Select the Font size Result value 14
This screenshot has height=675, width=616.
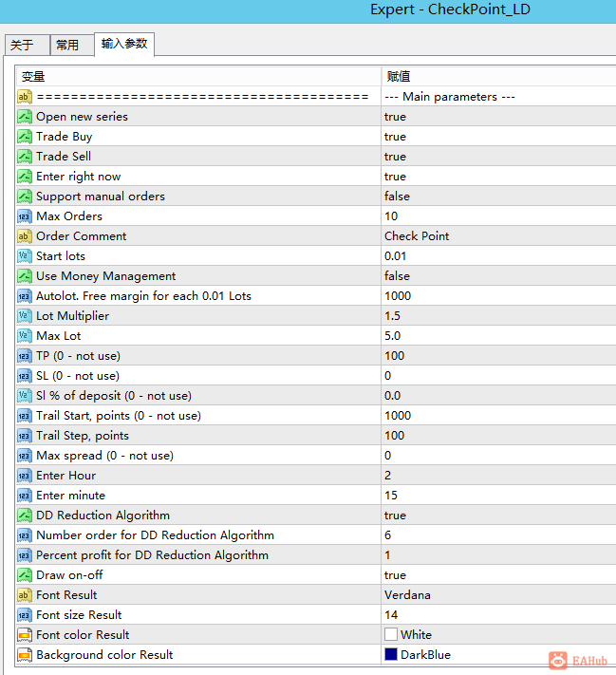(x=391, y=615)
